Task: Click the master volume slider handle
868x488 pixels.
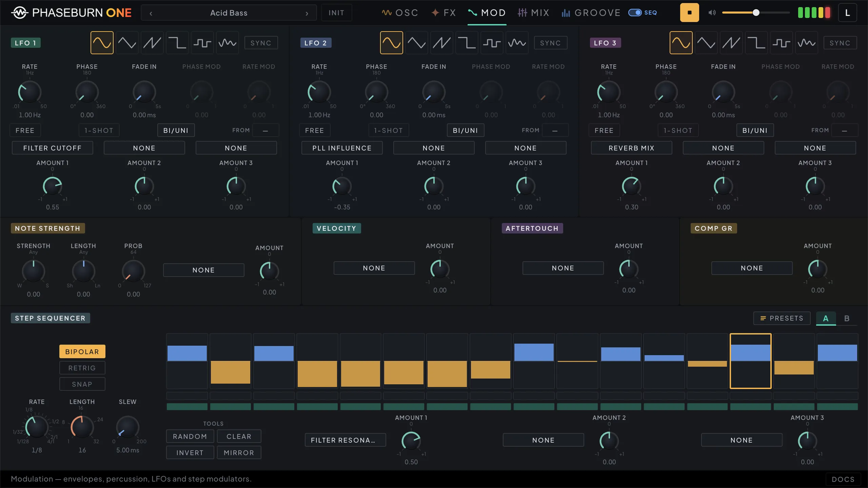Action: [x=756, y=13]
